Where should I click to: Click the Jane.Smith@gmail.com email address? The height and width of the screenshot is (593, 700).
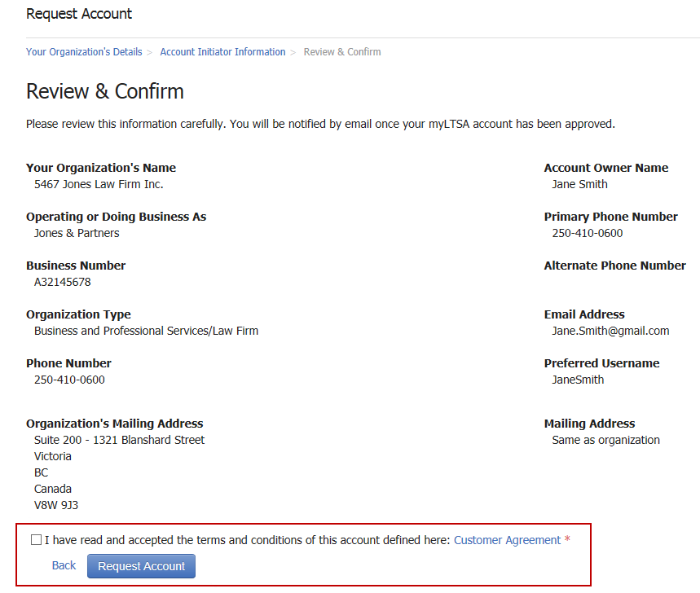point(610,331)
